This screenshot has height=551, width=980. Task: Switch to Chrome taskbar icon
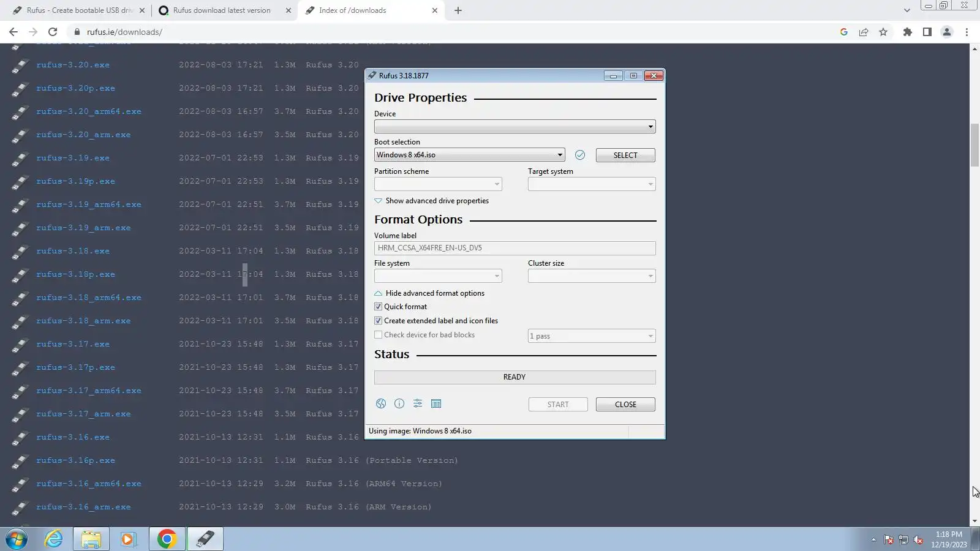[167, 539]
